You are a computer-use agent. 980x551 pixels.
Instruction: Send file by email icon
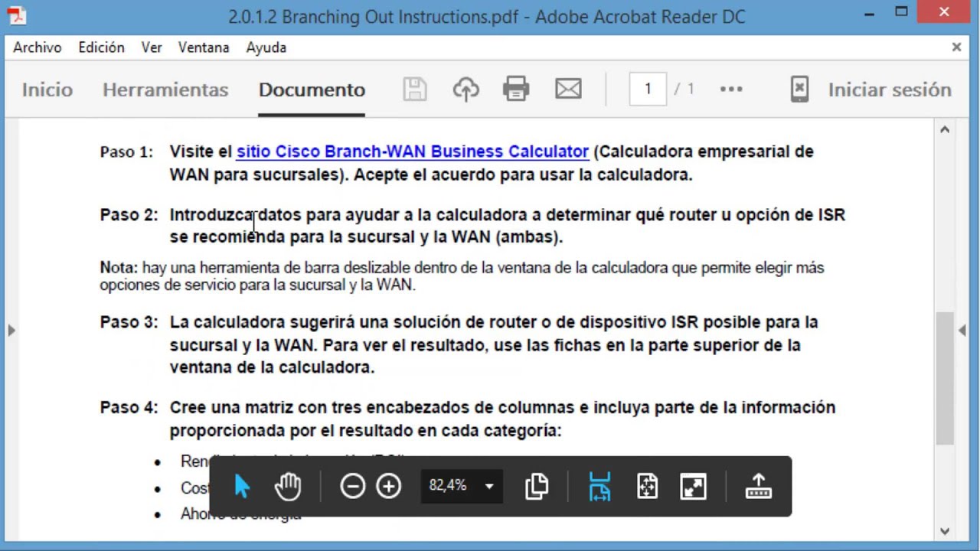pos(568,90)
